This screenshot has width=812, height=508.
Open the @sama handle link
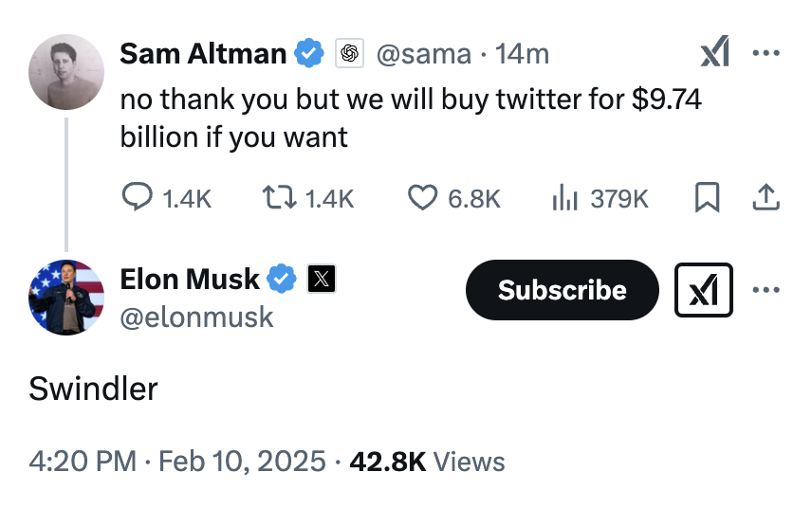424,54
